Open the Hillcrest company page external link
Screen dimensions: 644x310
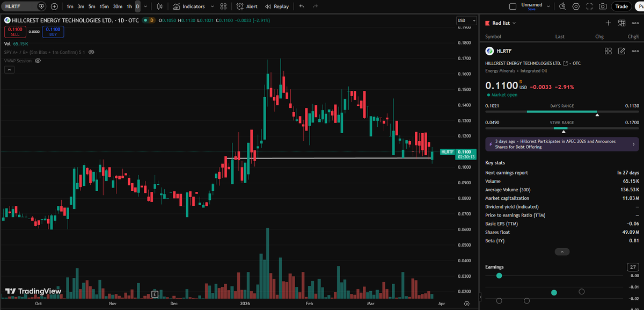[566, 63]
